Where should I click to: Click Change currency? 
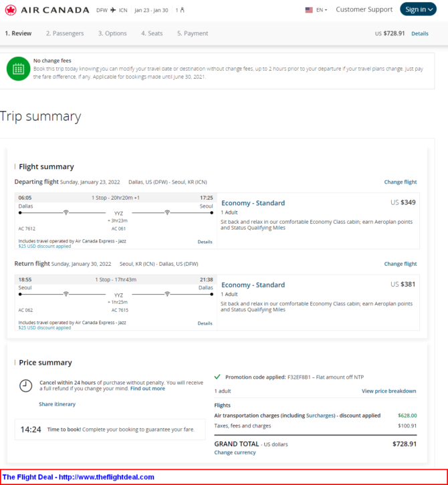(235, 452)
